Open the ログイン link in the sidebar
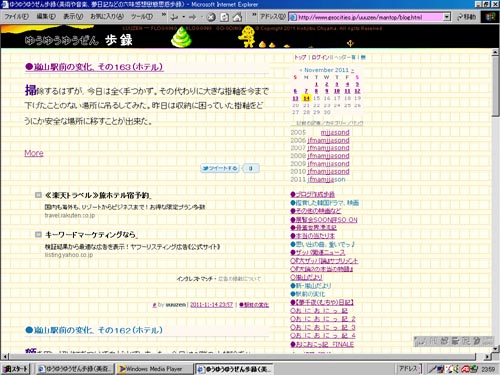 click(320, 57)
